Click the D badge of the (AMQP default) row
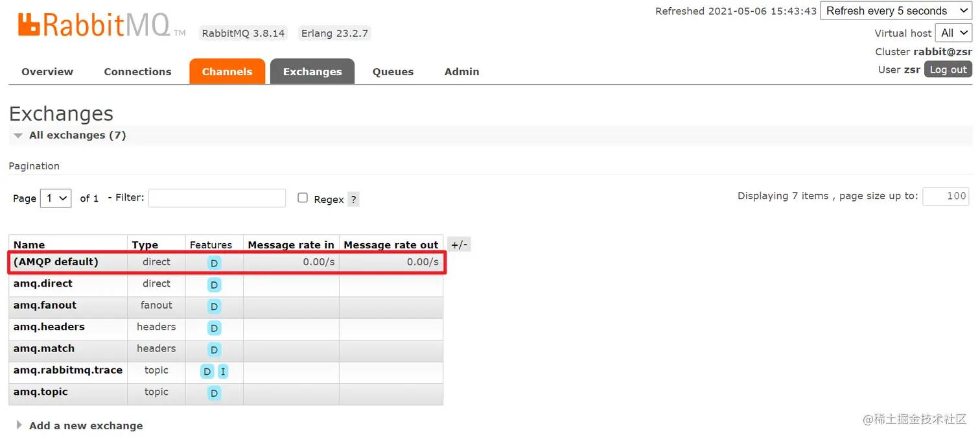The width and height of the screenshot is (980, 439). 214,263
